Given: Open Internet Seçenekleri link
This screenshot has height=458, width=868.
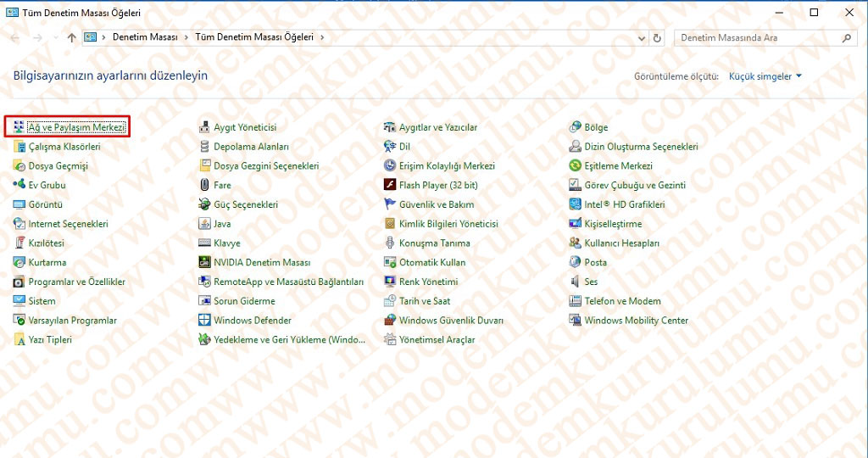Looking at the screenshot, I should 68,224.
